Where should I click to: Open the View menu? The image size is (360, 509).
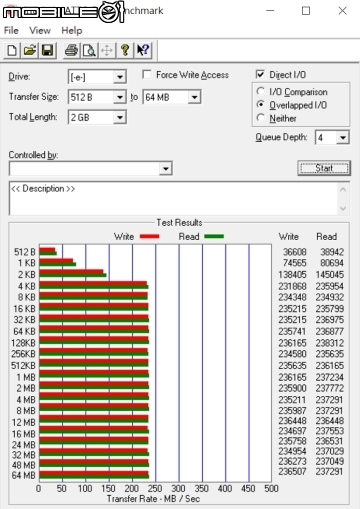click(x=40, y=31)
